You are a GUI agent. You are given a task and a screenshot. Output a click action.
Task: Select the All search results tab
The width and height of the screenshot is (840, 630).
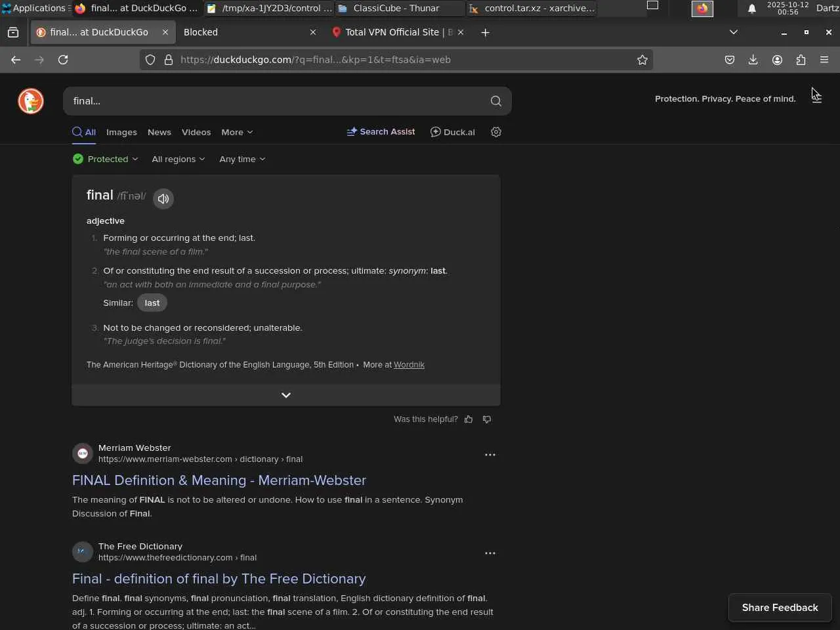point(84,132)
